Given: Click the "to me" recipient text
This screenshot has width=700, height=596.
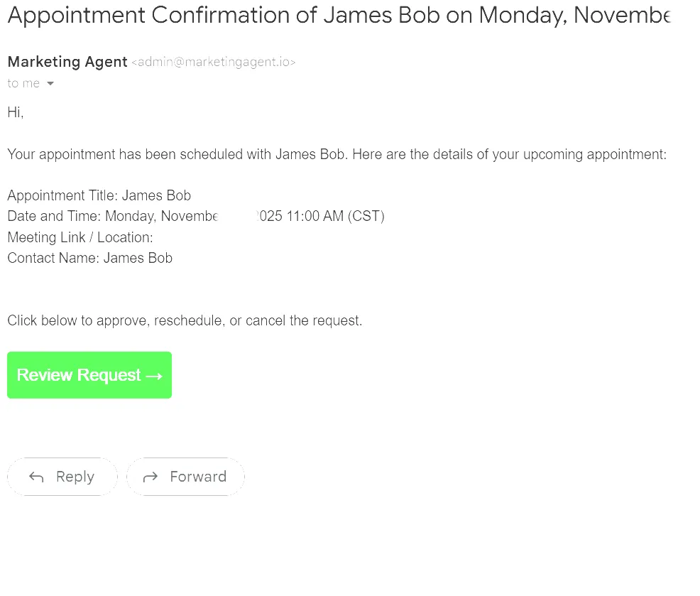Looking at the screenshot, I should pyautogui.click(x=23, y=84).
